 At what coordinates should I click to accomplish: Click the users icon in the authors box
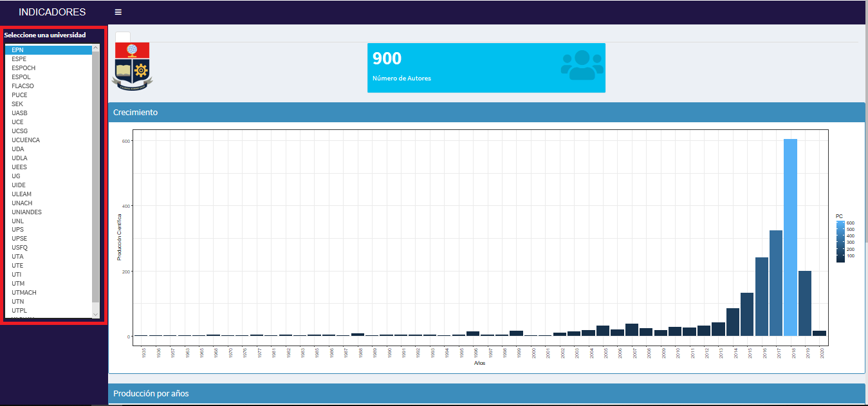click(582, 65)
